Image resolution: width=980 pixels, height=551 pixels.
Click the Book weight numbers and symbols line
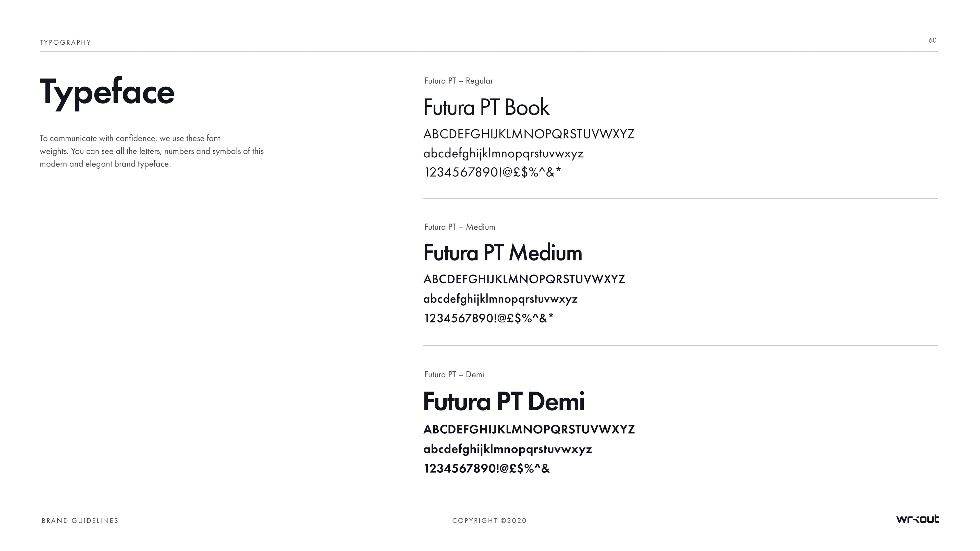(x=493, y=173)
